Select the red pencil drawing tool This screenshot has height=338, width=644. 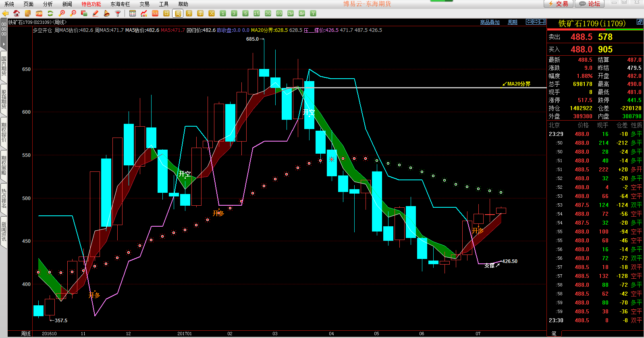96,13
